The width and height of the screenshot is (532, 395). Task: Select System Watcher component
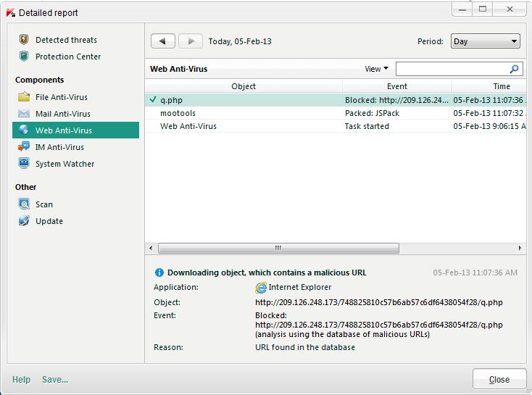point(65,164)
